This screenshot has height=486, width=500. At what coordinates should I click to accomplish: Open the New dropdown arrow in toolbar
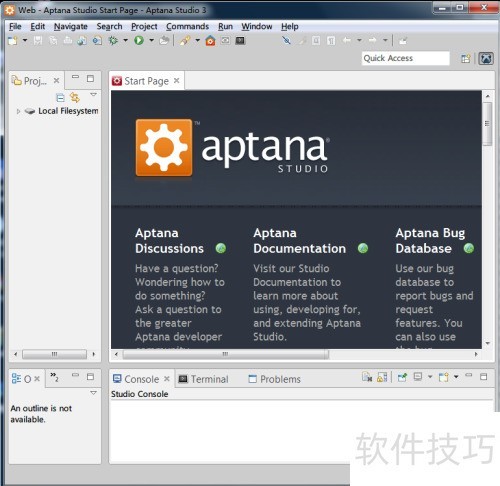pos(25,41)
